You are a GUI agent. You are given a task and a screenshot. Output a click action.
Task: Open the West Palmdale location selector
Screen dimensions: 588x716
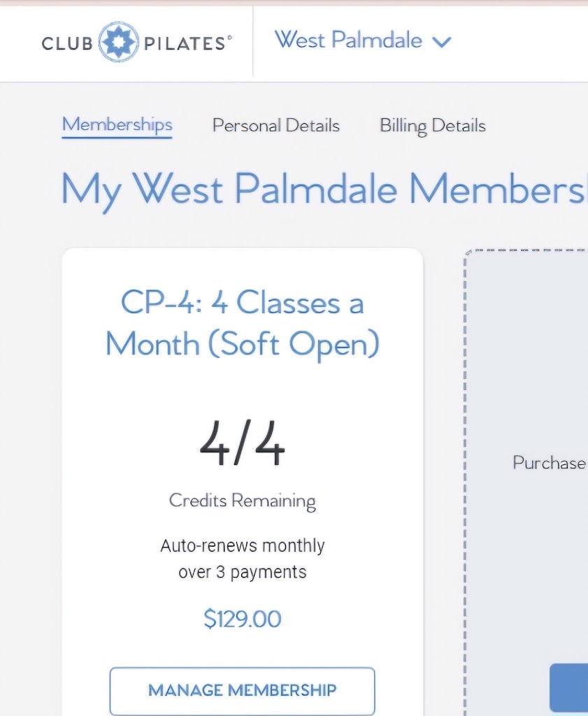tap(349, 40)
